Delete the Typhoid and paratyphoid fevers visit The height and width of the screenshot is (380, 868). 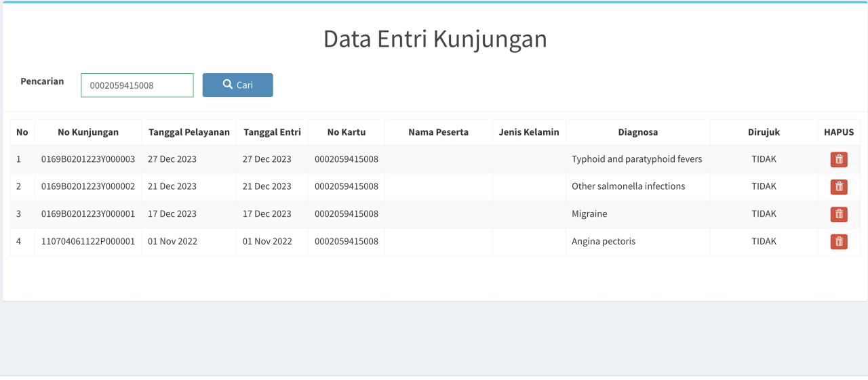pos(839,160)
